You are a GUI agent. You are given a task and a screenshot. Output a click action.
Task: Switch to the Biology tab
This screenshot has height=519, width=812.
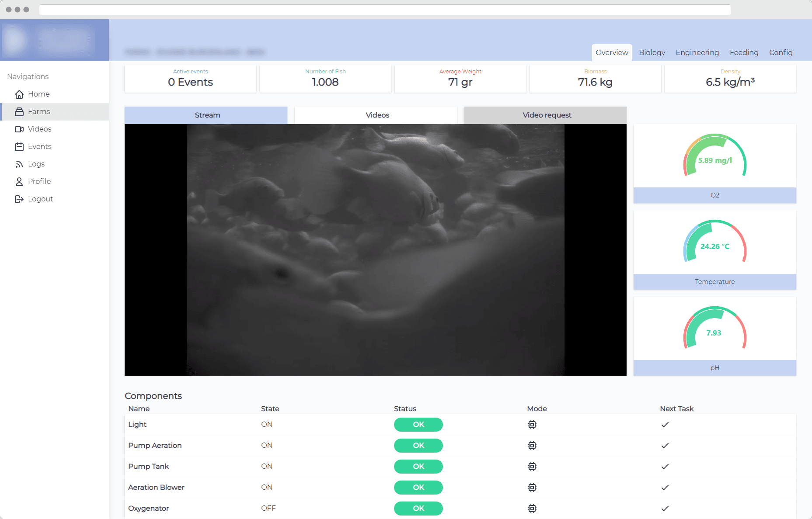[652, 52]
